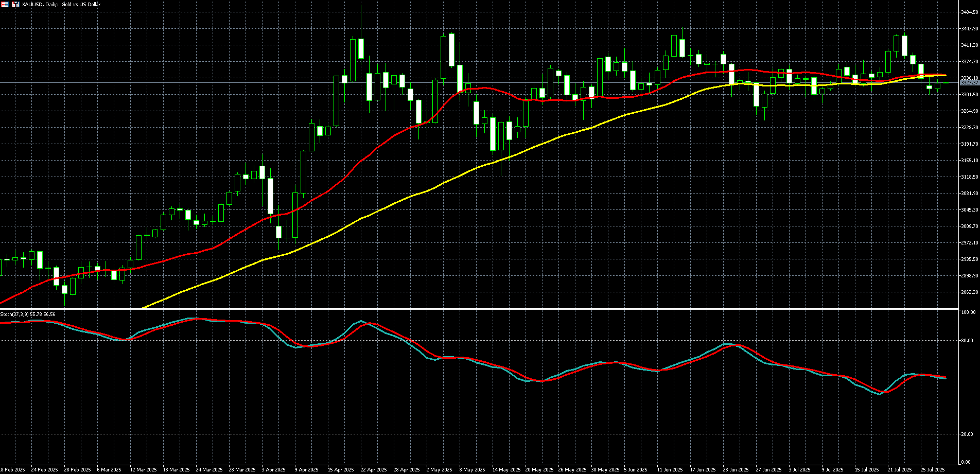Click the 80.00 stochastic level label

point(967,341)
